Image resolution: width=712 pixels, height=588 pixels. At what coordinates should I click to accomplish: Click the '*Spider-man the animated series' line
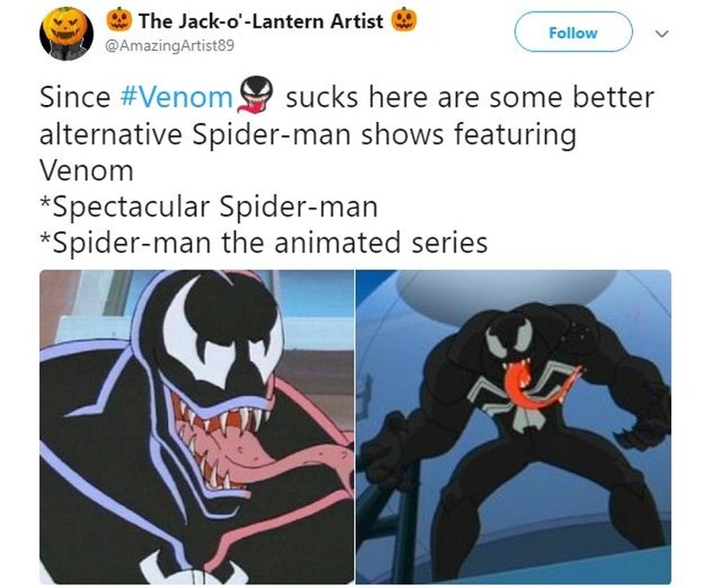(x=263, y=243)
